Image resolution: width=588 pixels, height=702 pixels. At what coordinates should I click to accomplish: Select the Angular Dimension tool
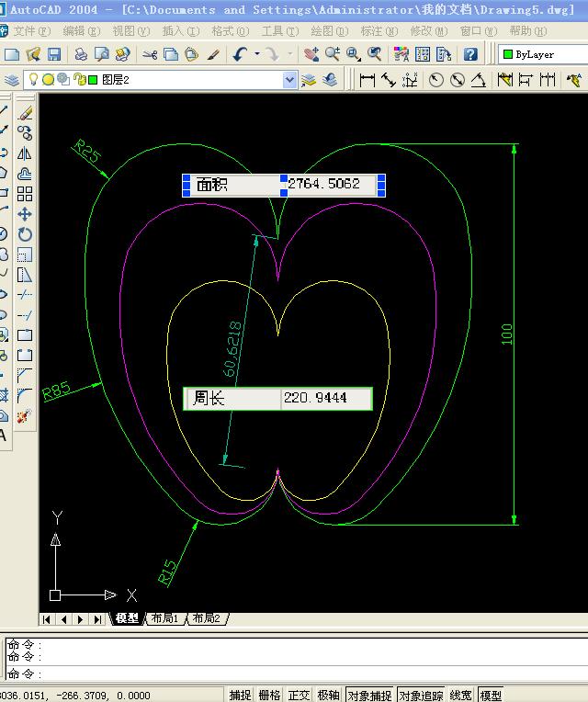pos(478,80)
